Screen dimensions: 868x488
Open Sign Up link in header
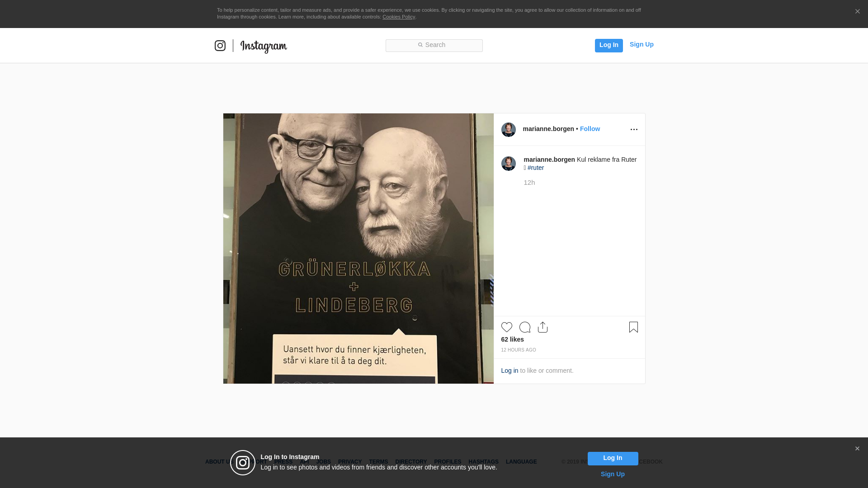[642, 44]
